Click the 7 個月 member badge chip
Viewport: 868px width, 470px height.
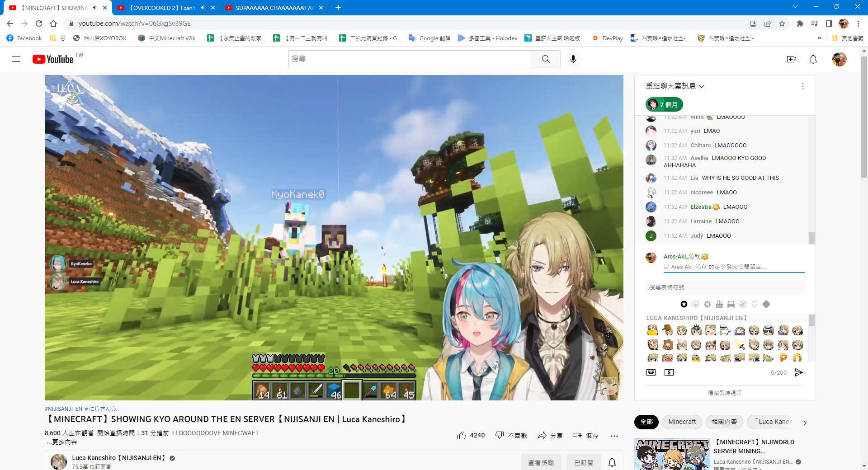coord(664,105)
